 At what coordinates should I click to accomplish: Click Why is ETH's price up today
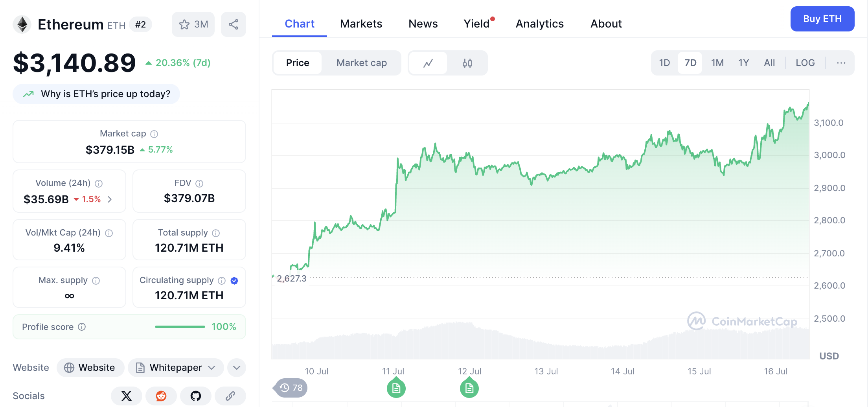point(96,94)
